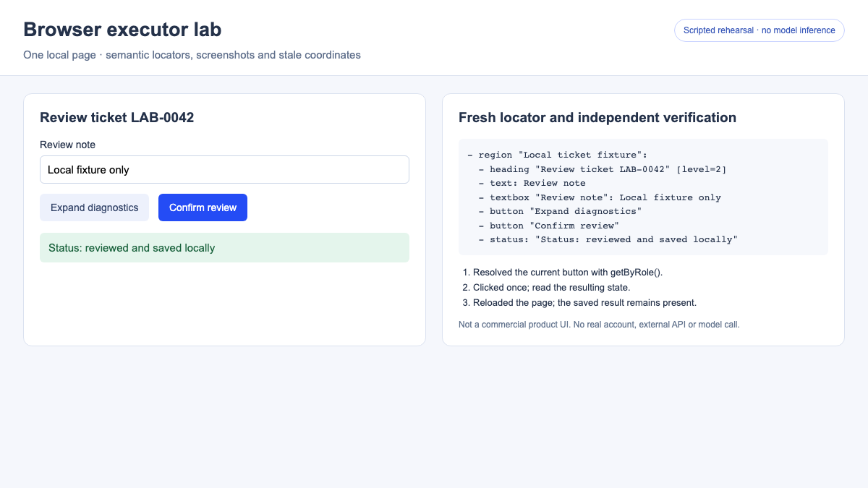Click step one about getByRole()
This screenshot has width=868, height=488.
pyautogui.click(x=568, y=273)
